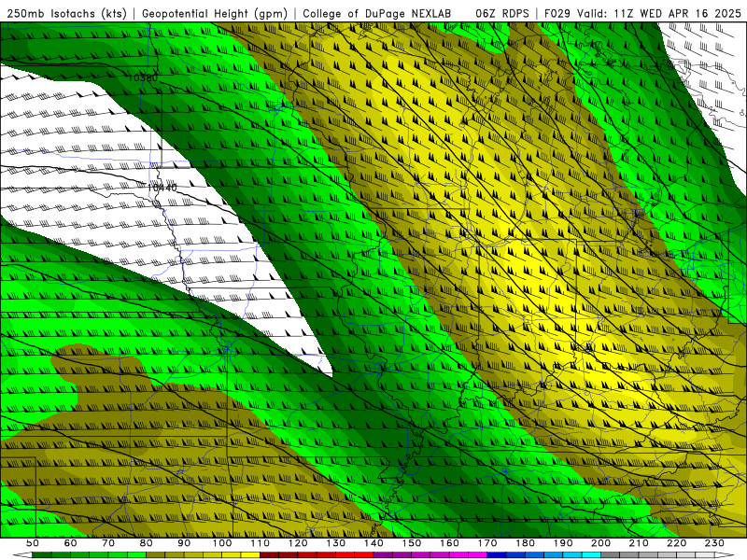Select the darkest green swatch starting at 50
Image resolution: width=747 pixels, height=560 pixels.
tap(41, 555)
